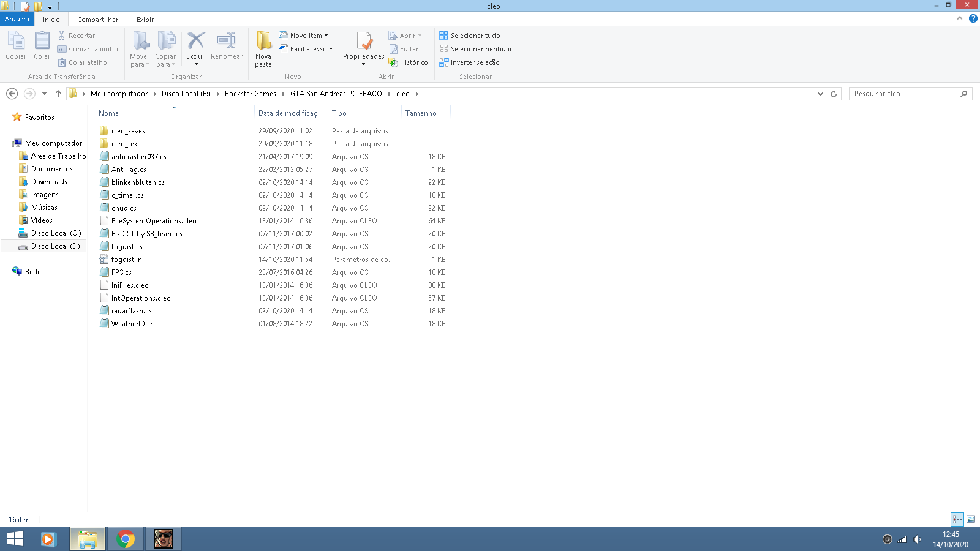Open Downloads in the sidebar
The width and height of the screenshot is (980, 551).
click(49, 182)
